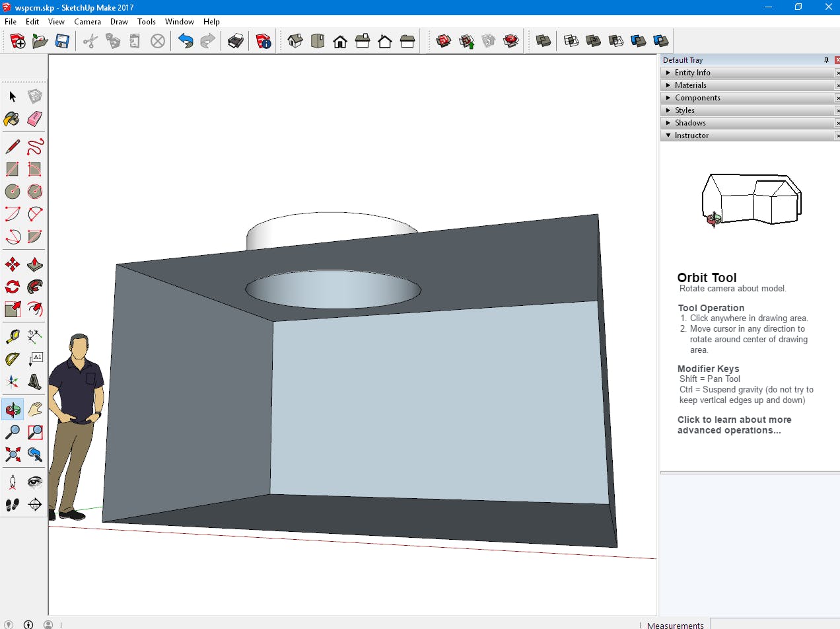Screen dimensions: 840x629
Task: Click the Zoom Extents tool
Action: click(12, 455)
